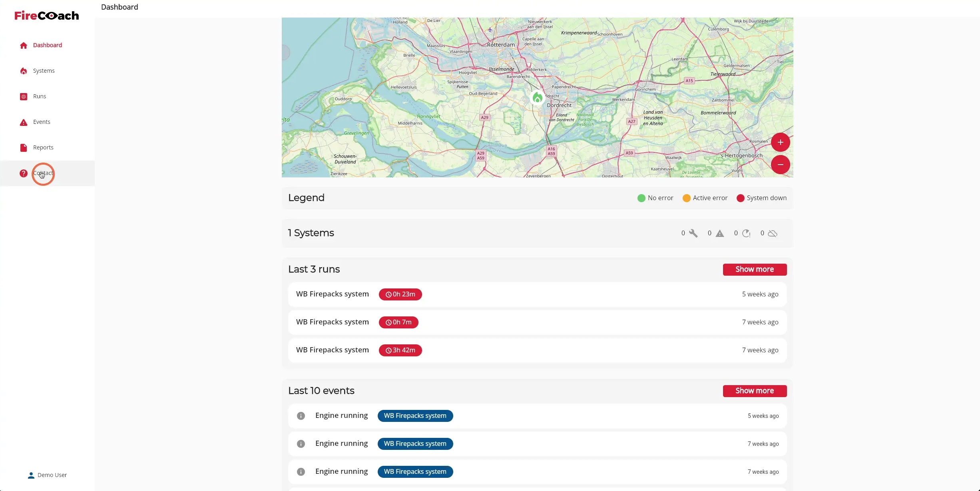Open the Systems menu item
Screen dimensions: 980x491
pos(48,71)
